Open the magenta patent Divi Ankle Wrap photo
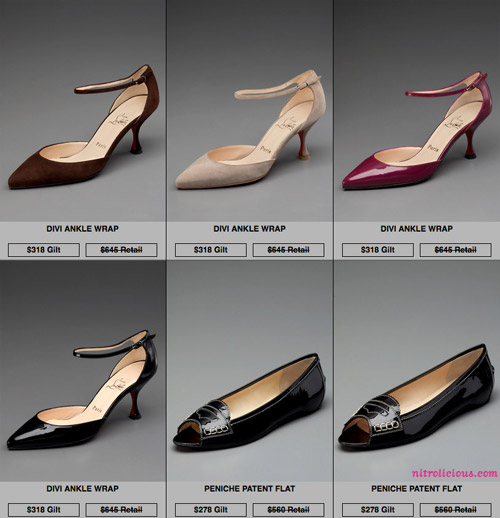Image resolution: width=500 pixels, height=518 pixels. tap(417, 111)
